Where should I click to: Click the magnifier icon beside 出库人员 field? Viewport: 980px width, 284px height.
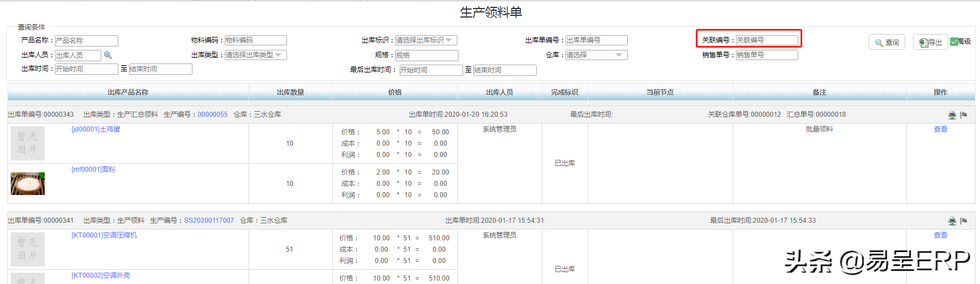click(108, 55)
